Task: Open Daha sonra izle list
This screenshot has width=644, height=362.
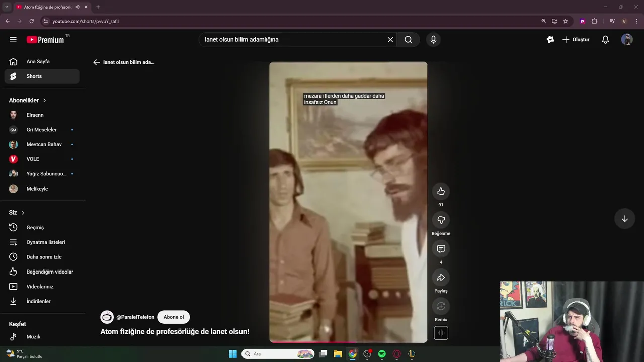Action: [42, 257]
